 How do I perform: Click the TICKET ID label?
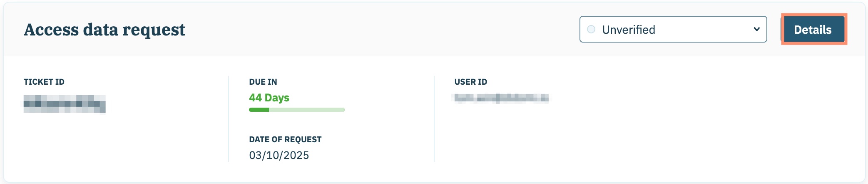click(x=44, y=82)
